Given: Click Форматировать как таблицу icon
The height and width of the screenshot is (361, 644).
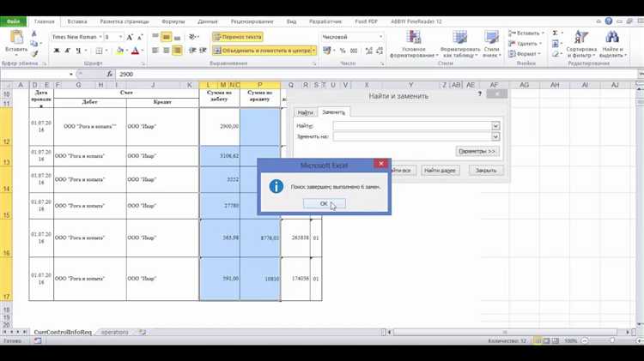Looking at the screenshot, I should [x=460, y=38].
